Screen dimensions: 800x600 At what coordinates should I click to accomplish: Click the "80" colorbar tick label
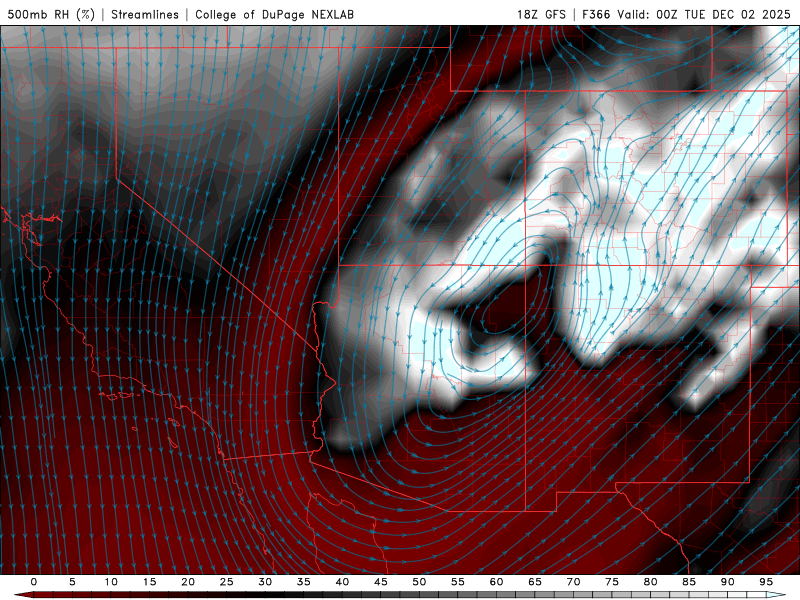tap(651, 582)
